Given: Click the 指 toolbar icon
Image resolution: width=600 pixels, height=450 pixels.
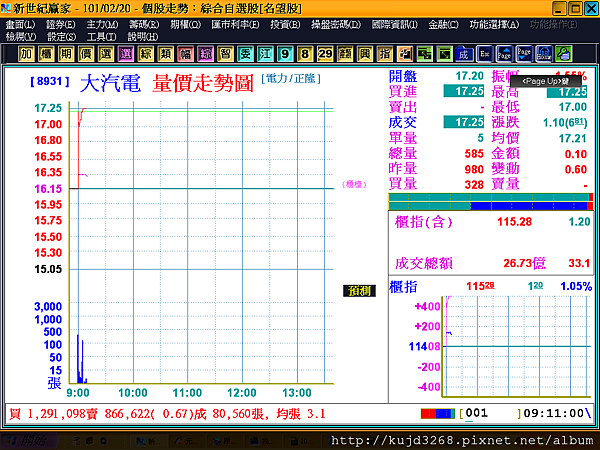Looking at the screenshot, I should coord(384,54).
